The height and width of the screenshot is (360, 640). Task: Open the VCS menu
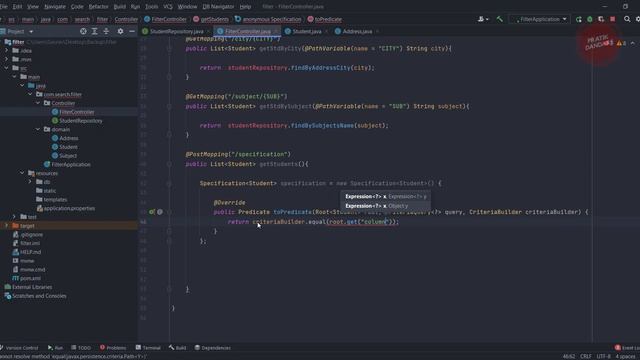(168, 7)
